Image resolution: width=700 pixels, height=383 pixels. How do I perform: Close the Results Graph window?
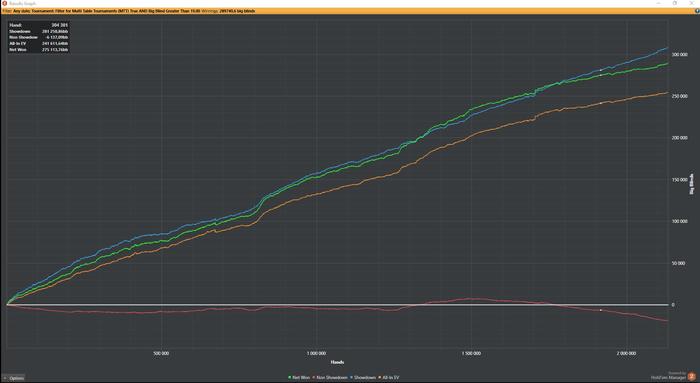point(692,3)
